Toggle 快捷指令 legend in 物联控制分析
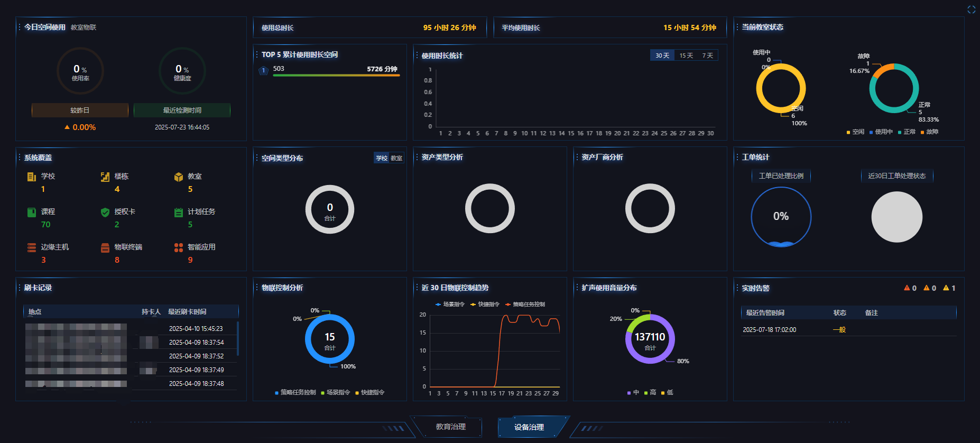 pyautogui.click(x=370, y=393)
